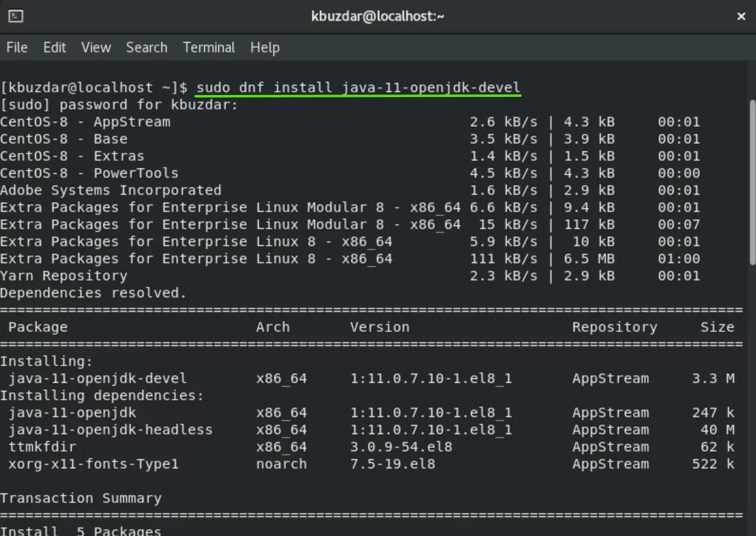Click the window title kbuzdar@localhost:~
Screen dimensions: 756x536
[x=377, y=16]
